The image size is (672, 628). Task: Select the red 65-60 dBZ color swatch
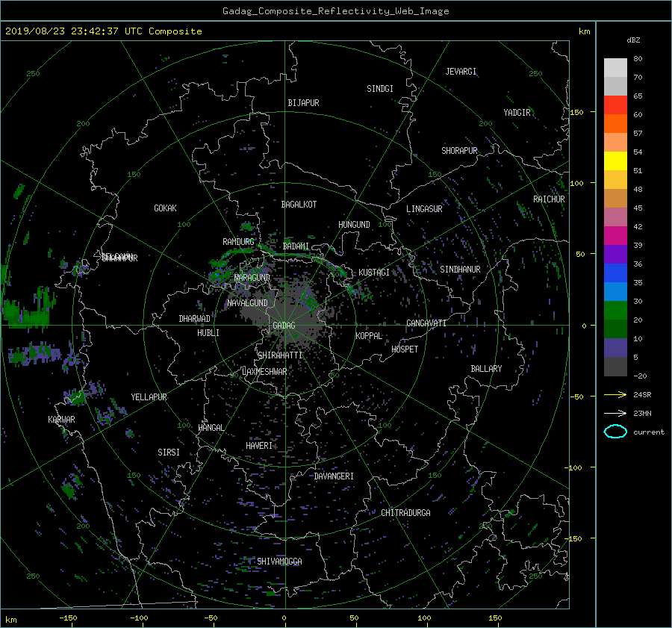(x=615, y=105)
